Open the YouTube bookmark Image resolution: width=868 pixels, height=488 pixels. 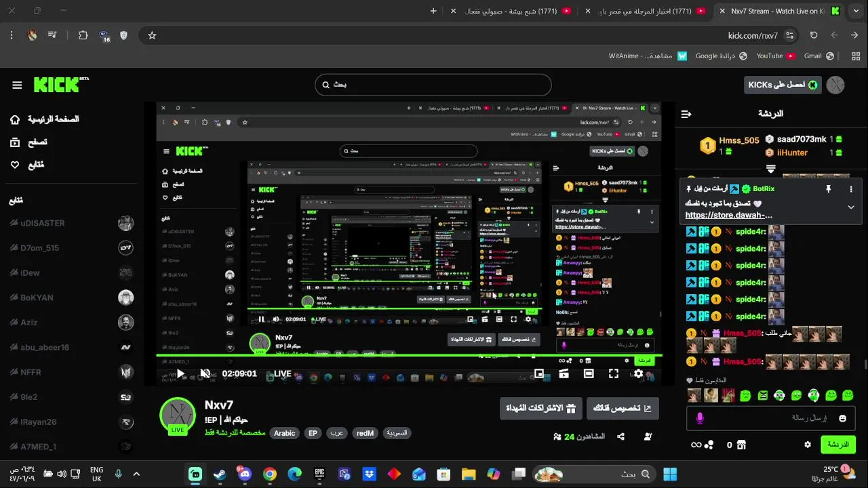775,56
